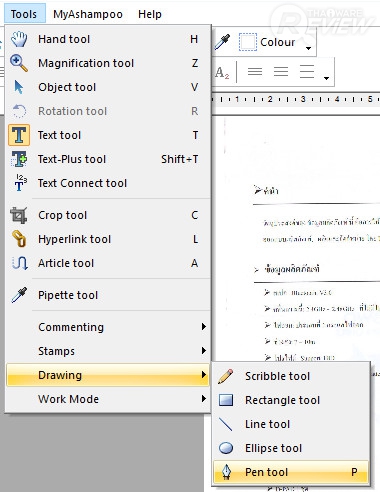Click the Rectangle tool label text
This screenshot has width=380, height=492.
coord(282,400)
